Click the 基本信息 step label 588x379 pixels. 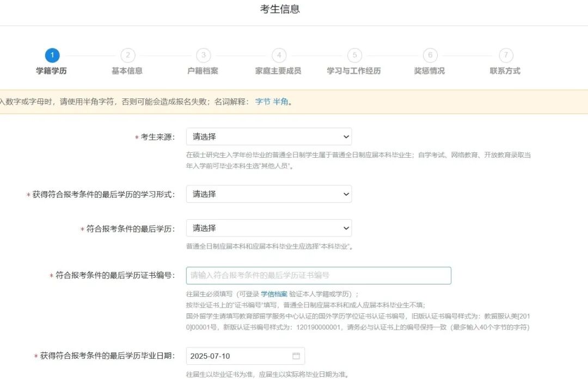point(128,71)
